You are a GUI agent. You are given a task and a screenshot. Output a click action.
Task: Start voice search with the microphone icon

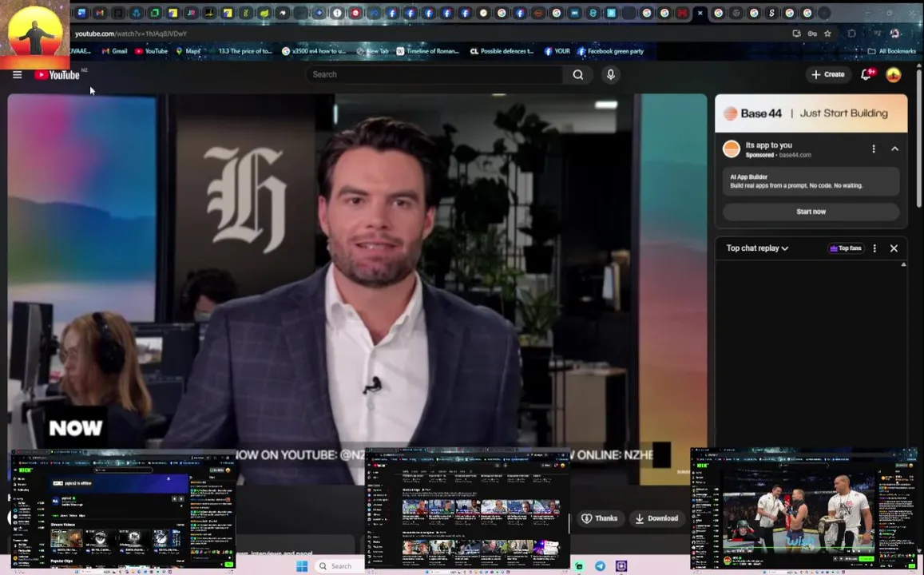point(610,75)
